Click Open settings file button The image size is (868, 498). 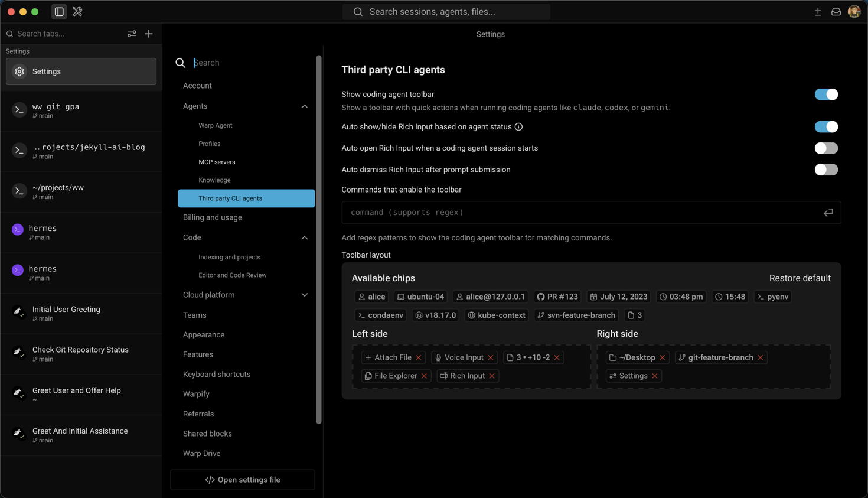pos(243,480)
